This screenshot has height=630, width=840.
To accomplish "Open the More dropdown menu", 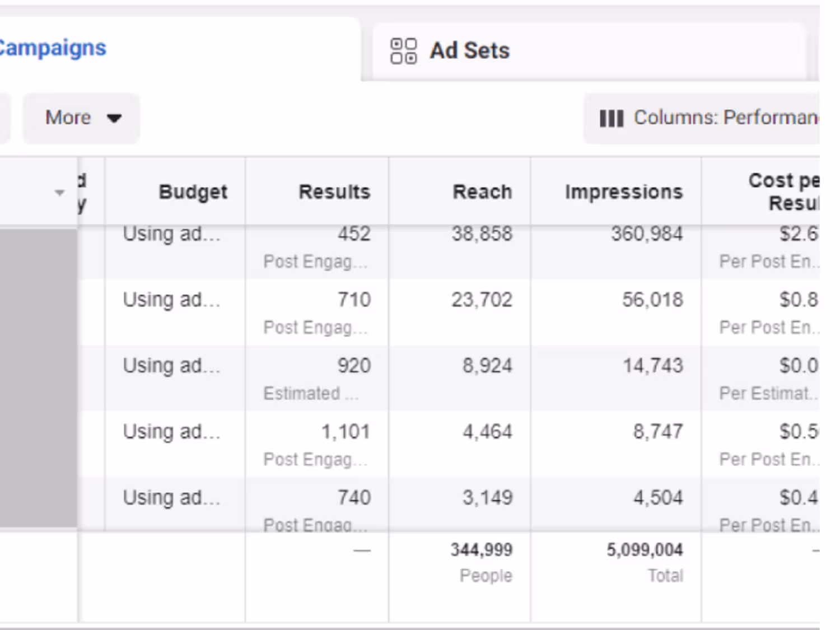I will tap(81, 118).
